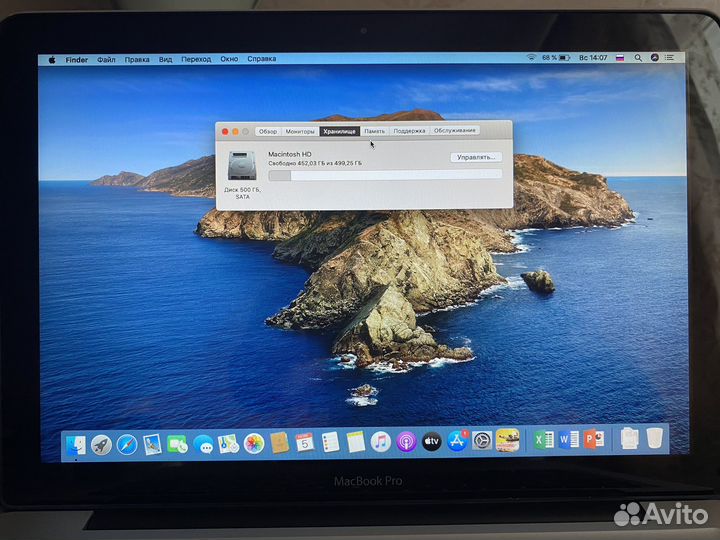Open the Apple menu

52,60
